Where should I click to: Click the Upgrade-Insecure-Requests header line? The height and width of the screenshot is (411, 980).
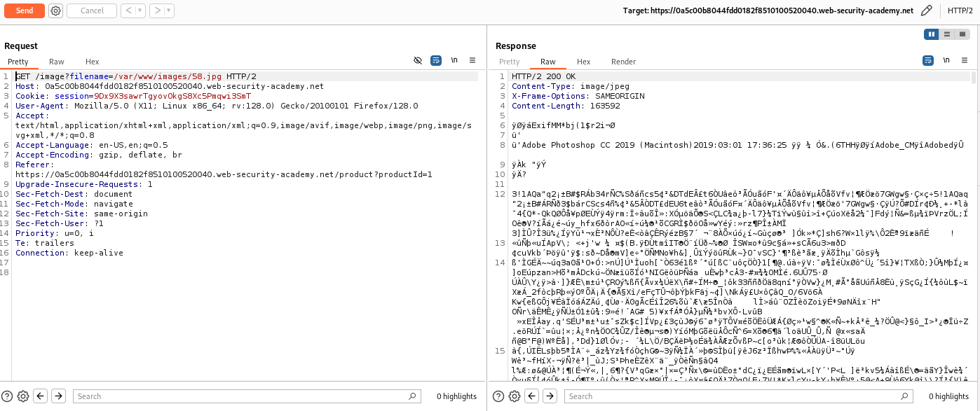pyautogui.click(x=84, y=184)
